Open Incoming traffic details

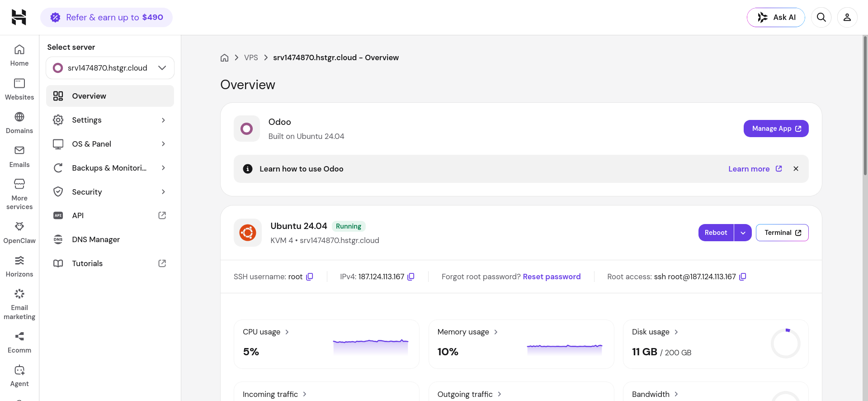tap(275, 394)
